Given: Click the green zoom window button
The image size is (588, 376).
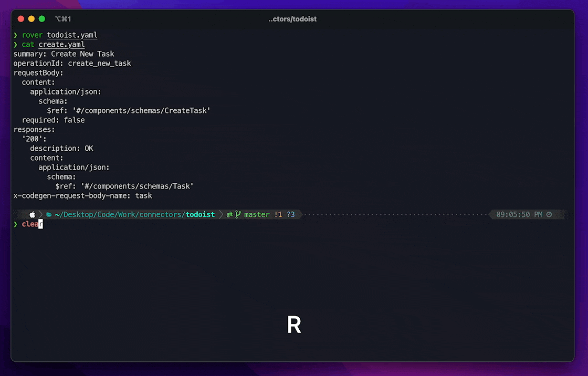Looking at the screenshot, I should pos(42,19).
